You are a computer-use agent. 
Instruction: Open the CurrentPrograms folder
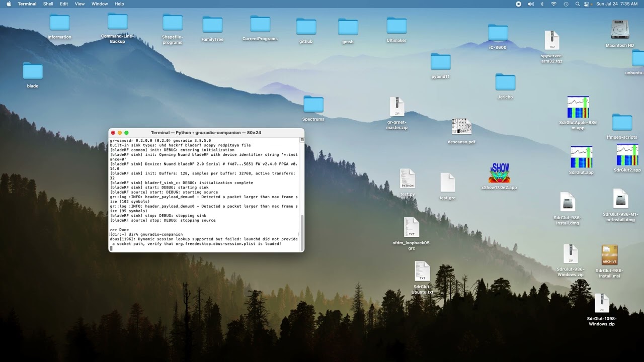point(260,25)
